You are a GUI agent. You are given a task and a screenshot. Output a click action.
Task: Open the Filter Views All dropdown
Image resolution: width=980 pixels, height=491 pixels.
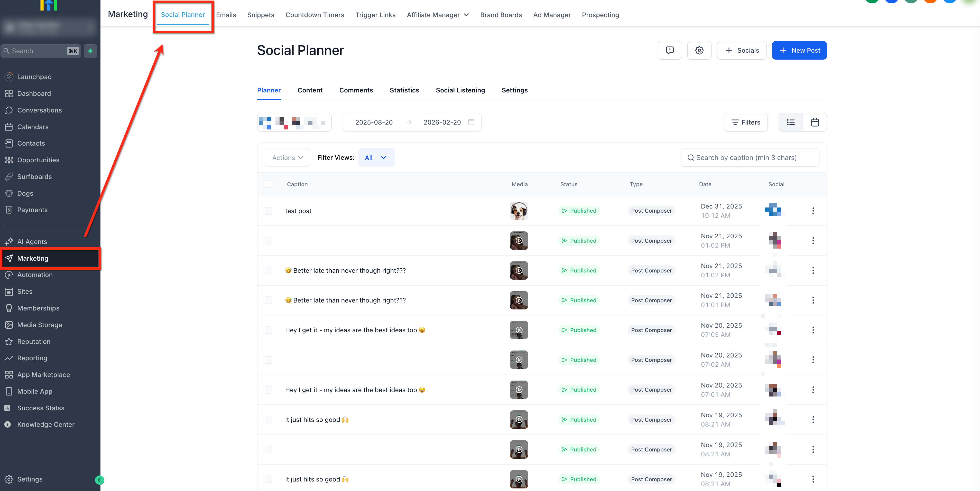pyautogui.click(x=376, y=157)
